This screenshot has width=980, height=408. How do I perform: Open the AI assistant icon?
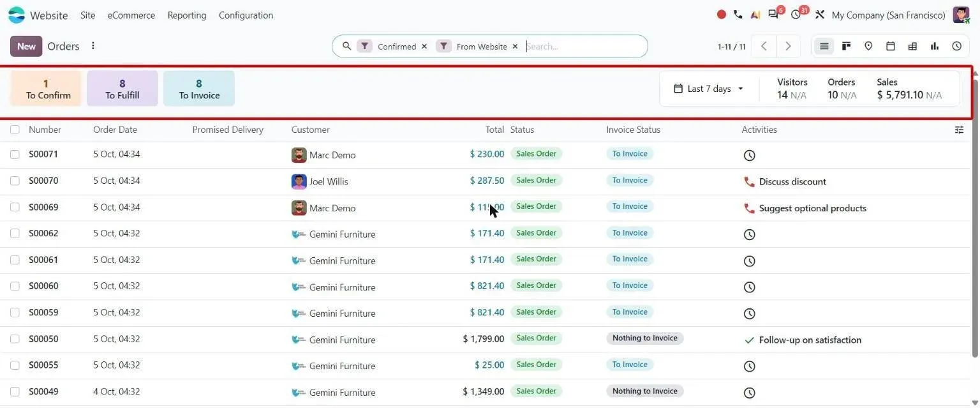755,15
